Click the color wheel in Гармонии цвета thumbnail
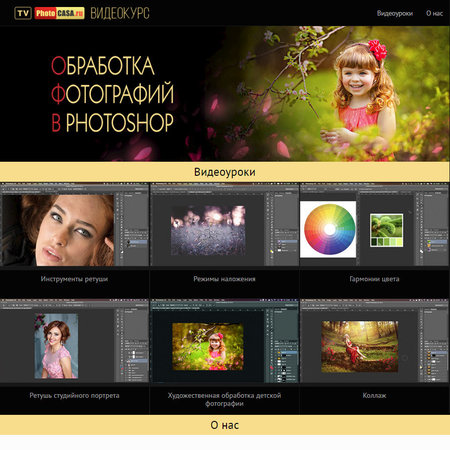The height and width of the screenshot is (450, 450). (329, 229)
